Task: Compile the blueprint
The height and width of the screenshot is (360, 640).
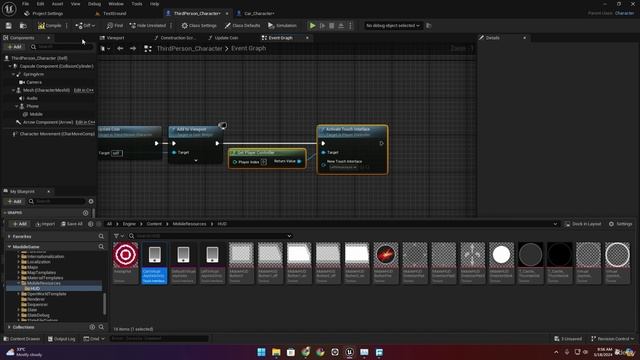Action: (49, 26)
